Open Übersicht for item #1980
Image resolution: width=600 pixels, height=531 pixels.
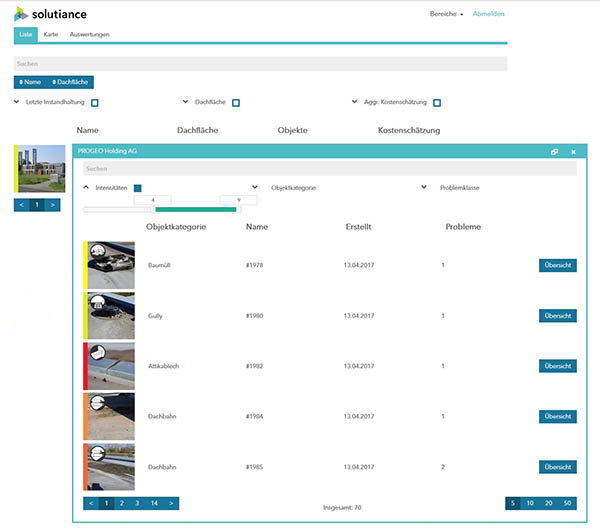558,316
